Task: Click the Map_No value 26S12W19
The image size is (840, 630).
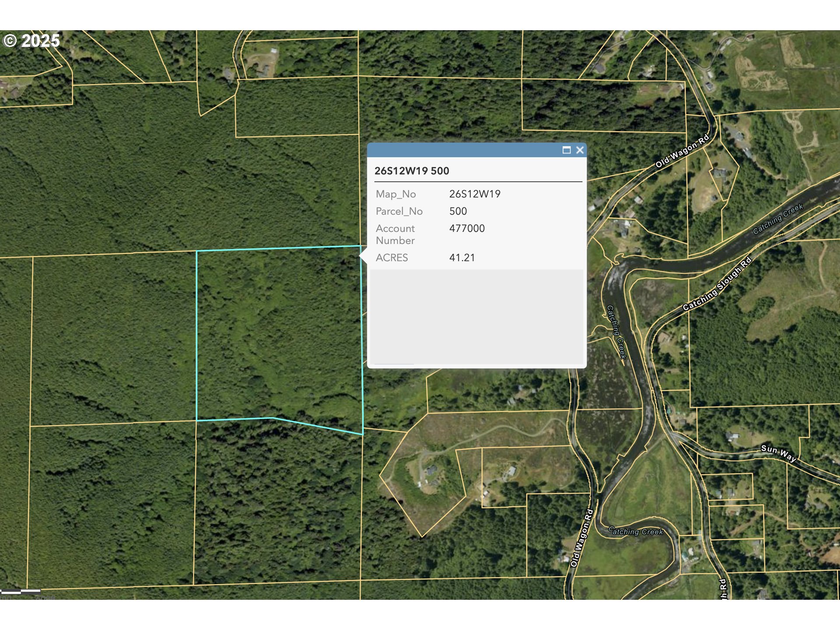Action: 475,194
